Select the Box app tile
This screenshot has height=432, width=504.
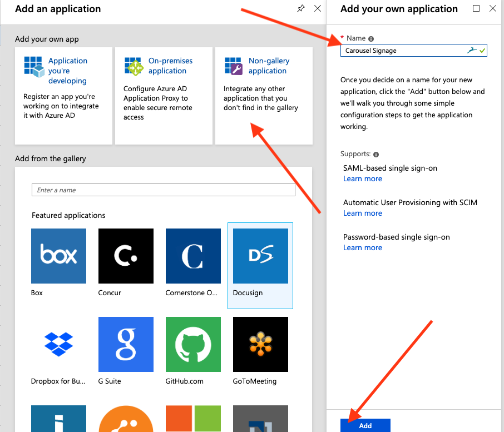58,256
